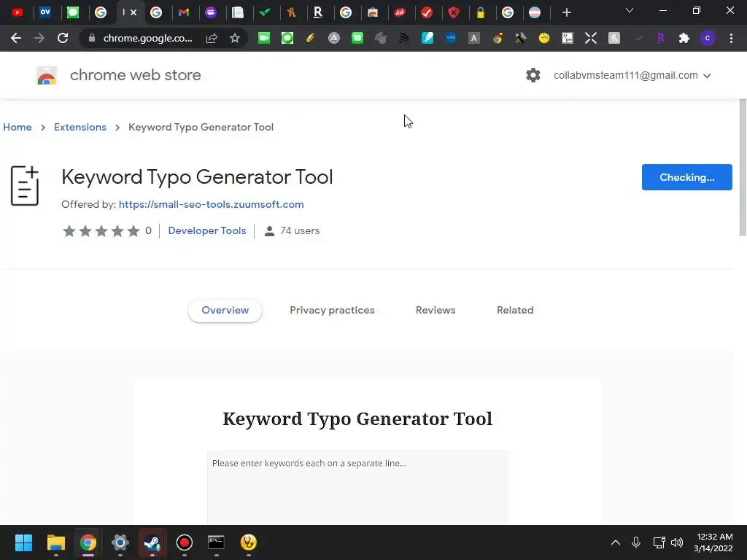Open the Extensions puzzle piece menu

684,38
